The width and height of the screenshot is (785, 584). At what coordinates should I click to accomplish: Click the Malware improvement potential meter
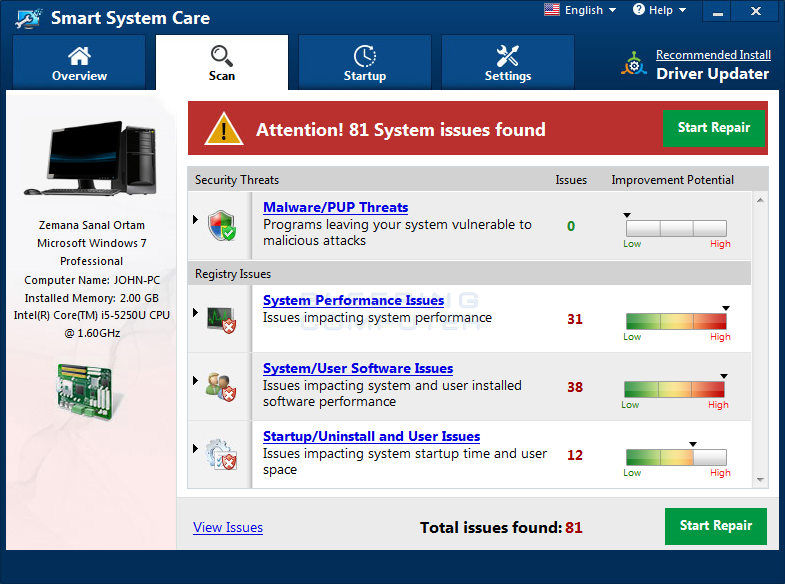676,228
